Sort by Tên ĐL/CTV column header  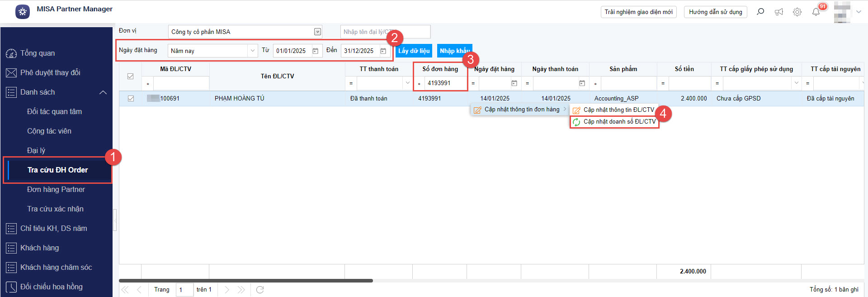[x=277, y=76]
